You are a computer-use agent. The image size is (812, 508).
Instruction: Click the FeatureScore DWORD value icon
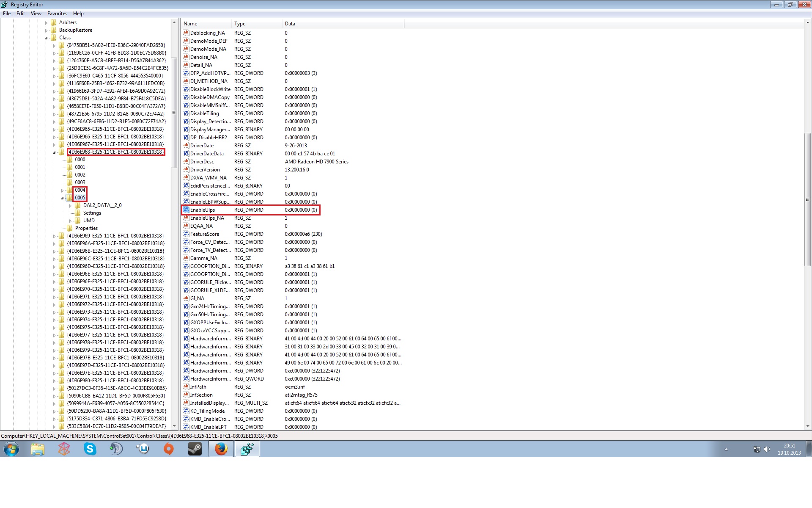tap(186, 234)
